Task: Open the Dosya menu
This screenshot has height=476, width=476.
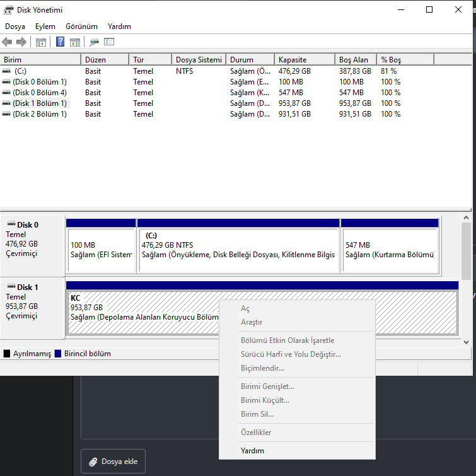Action: [x=15, y=26]
